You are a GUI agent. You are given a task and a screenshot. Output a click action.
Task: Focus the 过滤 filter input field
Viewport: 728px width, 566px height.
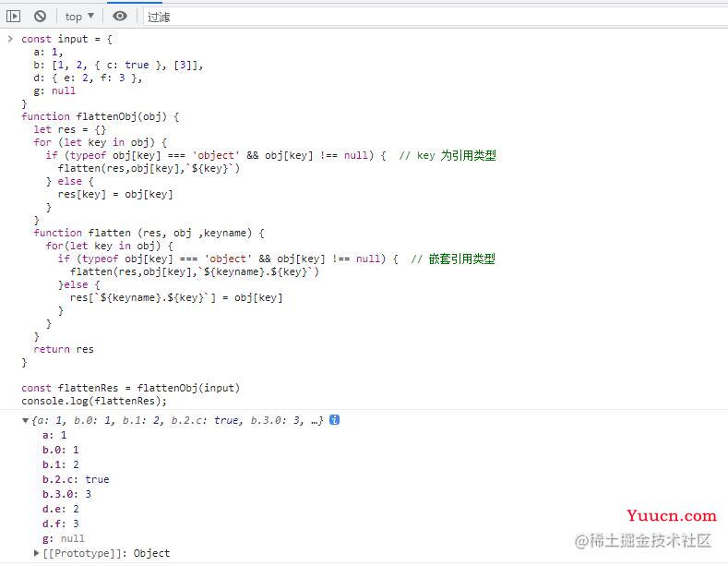[x=435, y=18]
